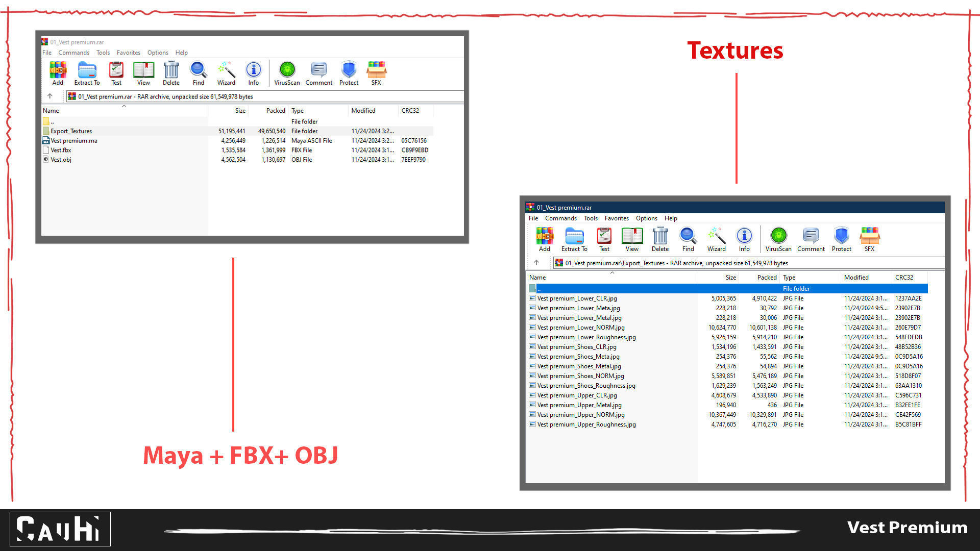Click the Find magnifier icon in left window

tap(198, 72)
